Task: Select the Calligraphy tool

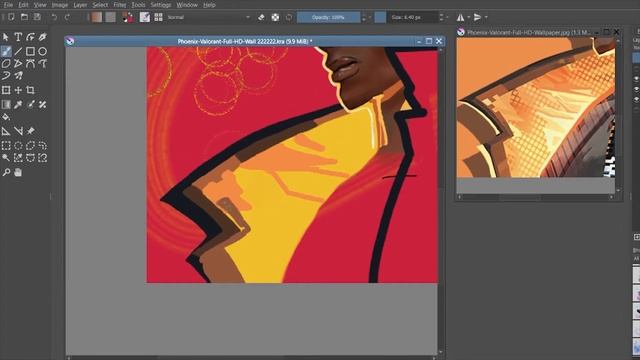Action: click(42, 37)
